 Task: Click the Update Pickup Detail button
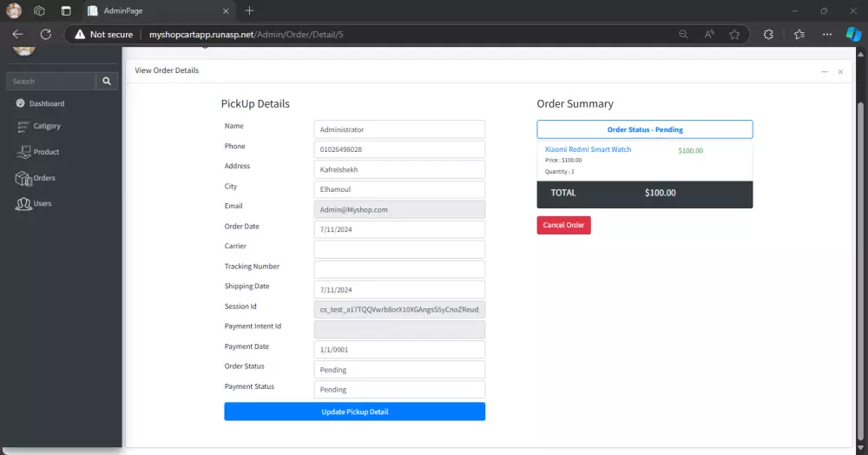(x=354, y=412)
